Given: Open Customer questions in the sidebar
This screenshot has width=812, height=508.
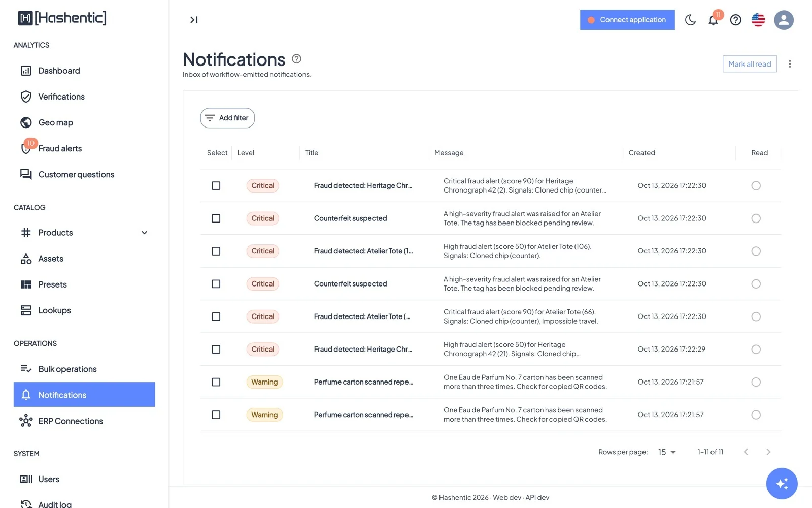Looking at the screenshot, I should [x=84, y=174].
